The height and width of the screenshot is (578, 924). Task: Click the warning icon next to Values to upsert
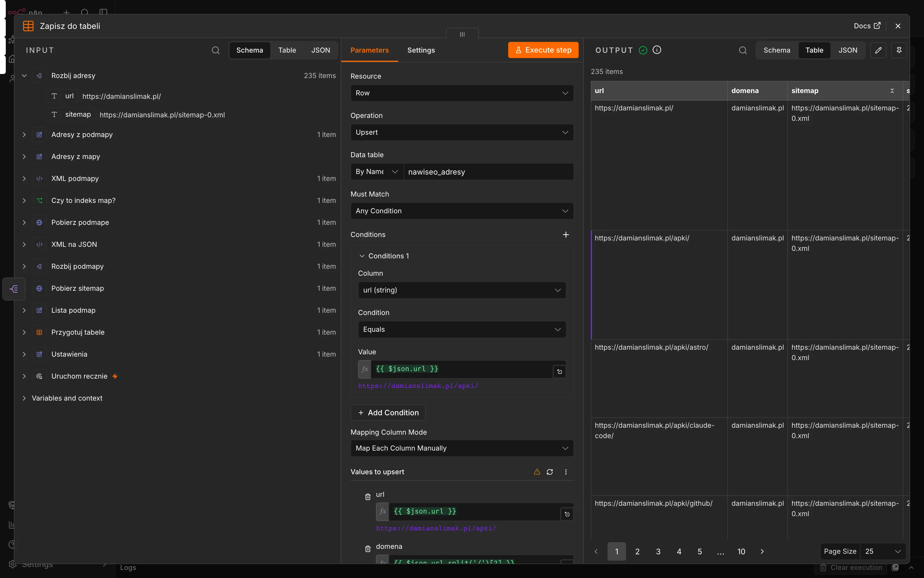(x=537, y=472)
